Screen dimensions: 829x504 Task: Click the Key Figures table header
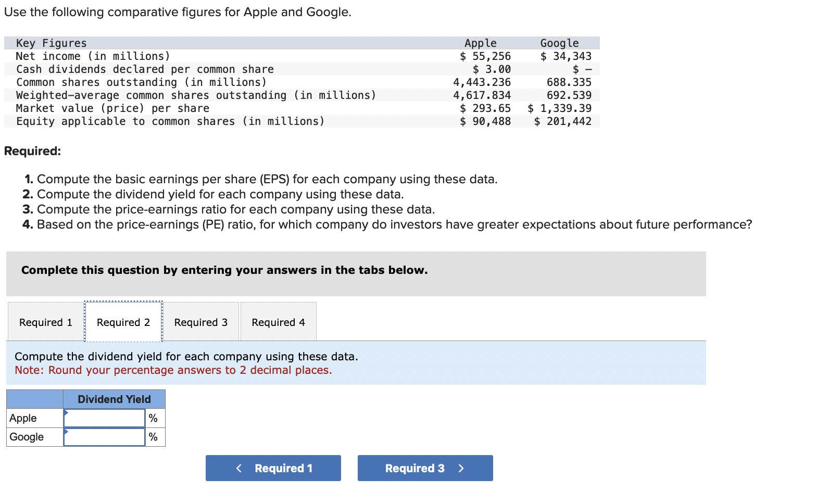click(x=52, y=43)
